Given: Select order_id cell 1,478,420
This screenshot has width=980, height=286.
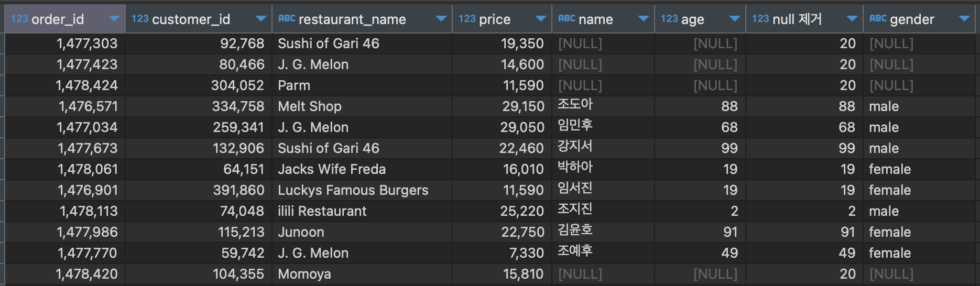Looking at the screenshot, I should click(x=65, y=274).
